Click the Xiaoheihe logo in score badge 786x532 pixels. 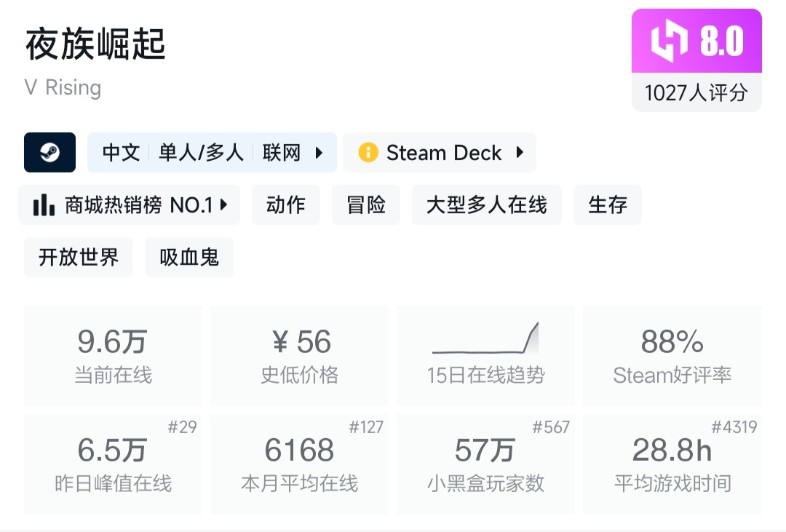click(668, 41)
